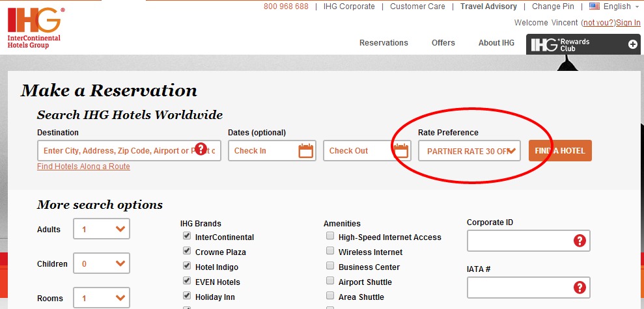The width and height of the screenshot is (644, 309).
Task: Click the Destination input field
Action: [x=129, y=151]
